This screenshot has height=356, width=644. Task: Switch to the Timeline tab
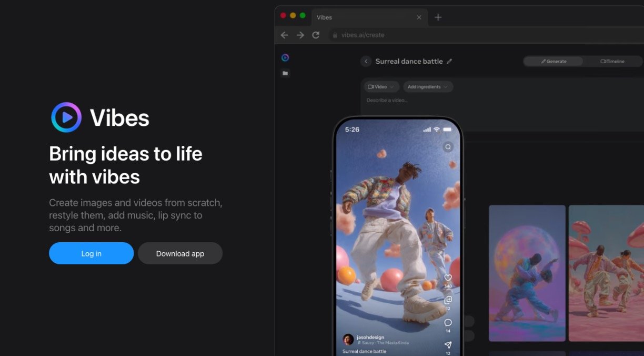click(x=612, y=62)
